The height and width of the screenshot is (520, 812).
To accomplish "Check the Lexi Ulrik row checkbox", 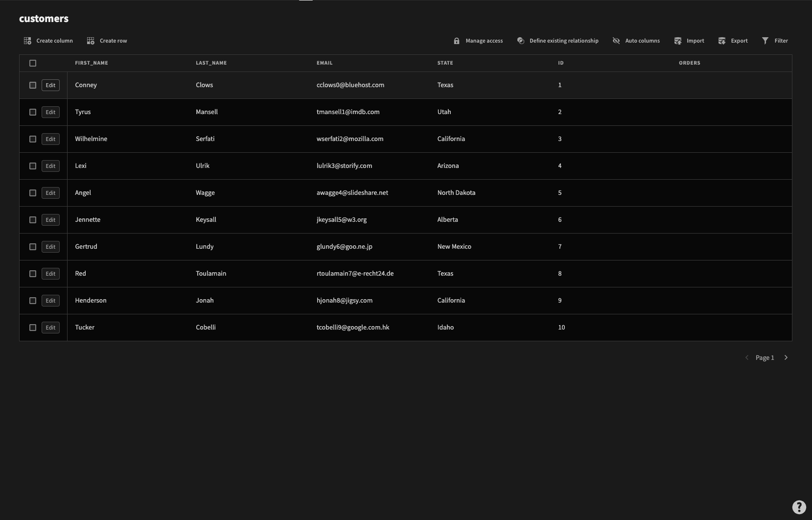I will pyautogui.click(x=33, y=166).
